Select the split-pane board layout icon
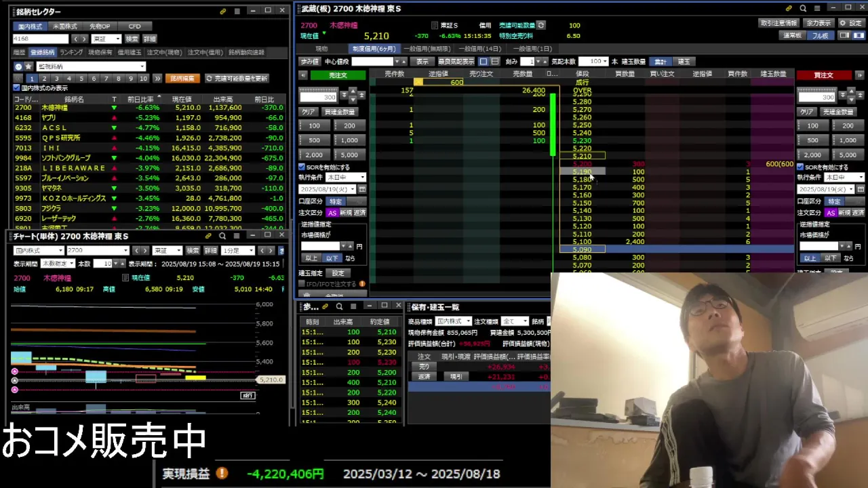 [495, 61]
